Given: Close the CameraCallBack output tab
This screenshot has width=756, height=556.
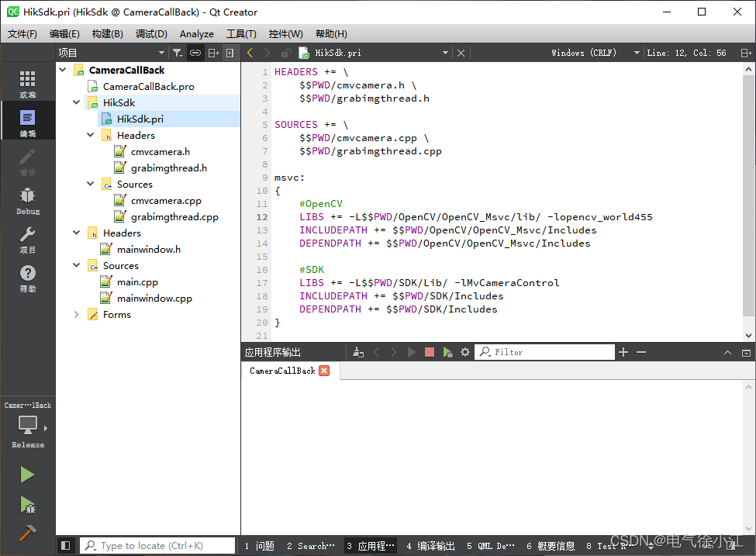Looking at the screenshot, I should point(324,371).
